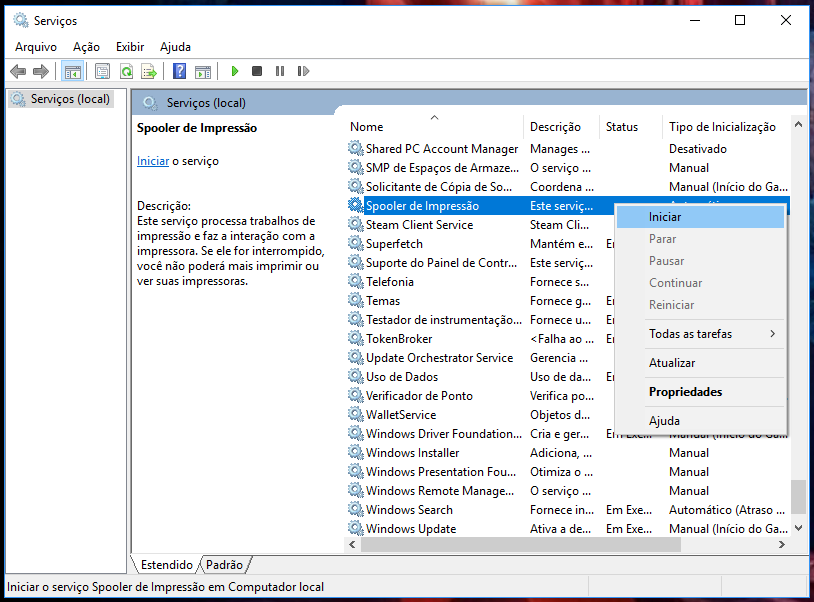The height and width of the screenshot is (602, 814).
Task: Toggle the console tree toolbar icon
Action: coord(73,71)
